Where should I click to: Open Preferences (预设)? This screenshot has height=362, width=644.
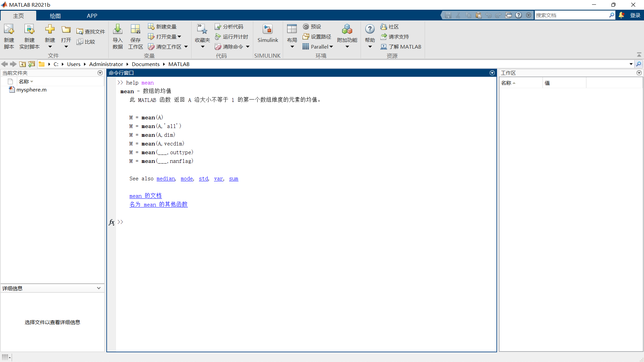coord(312,26)
